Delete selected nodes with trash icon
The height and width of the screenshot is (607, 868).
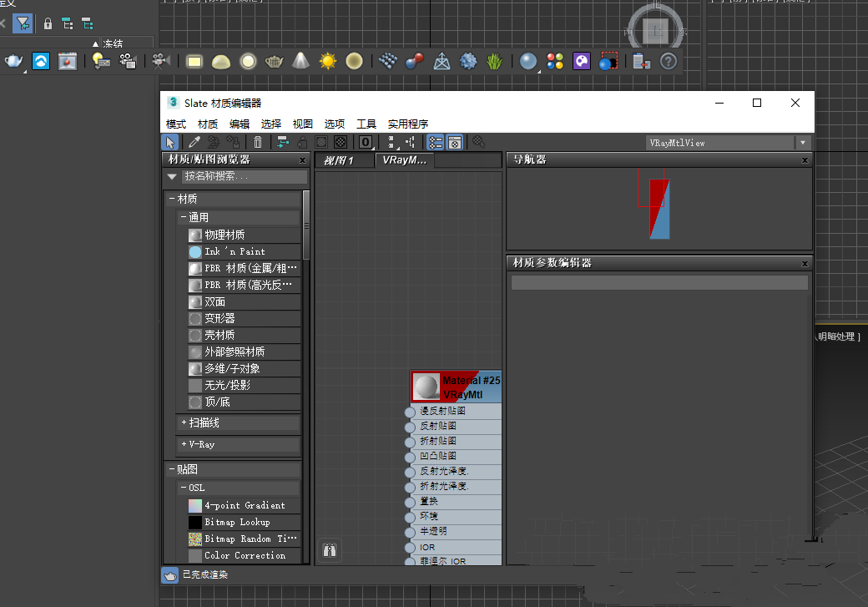pos(258,142)
